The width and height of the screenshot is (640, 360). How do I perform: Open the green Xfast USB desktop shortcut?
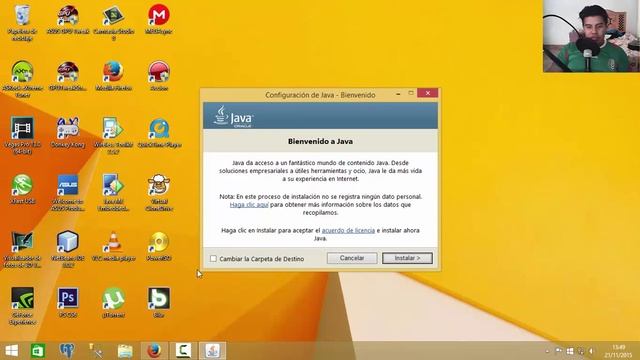coord(22,189)
